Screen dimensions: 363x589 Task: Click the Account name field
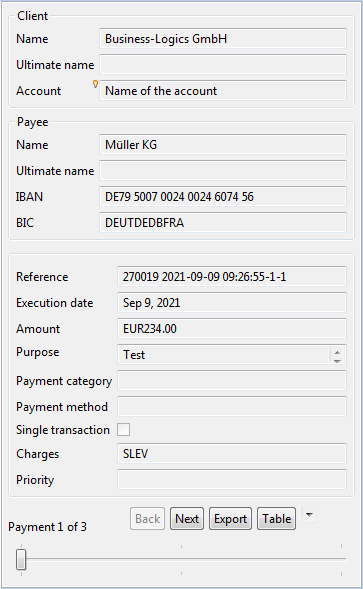click(223, 91)
